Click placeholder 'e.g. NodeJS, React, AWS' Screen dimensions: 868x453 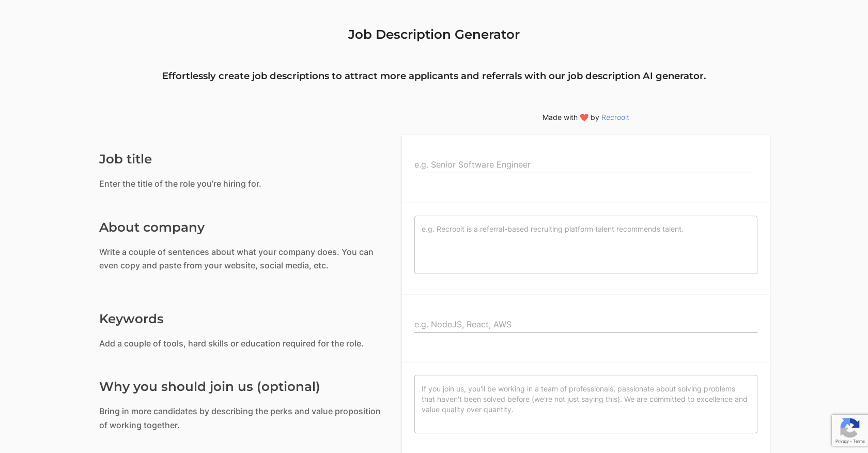462,325
